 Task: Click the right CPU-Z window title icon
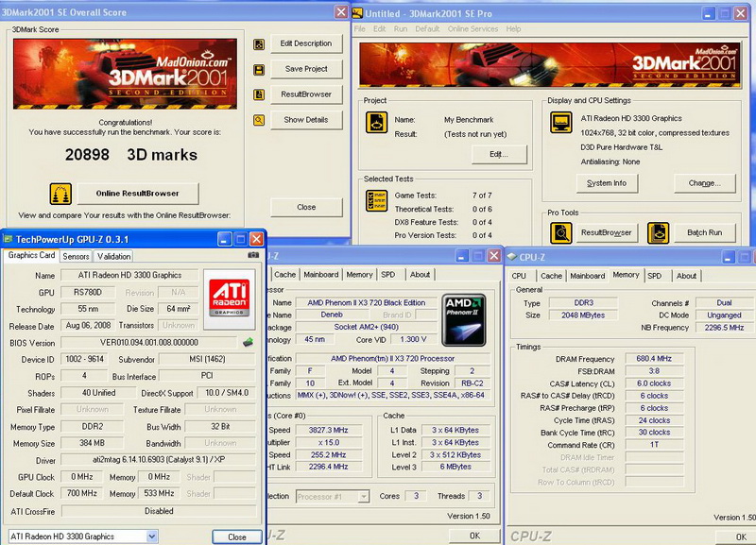click(x=512, y=257)
